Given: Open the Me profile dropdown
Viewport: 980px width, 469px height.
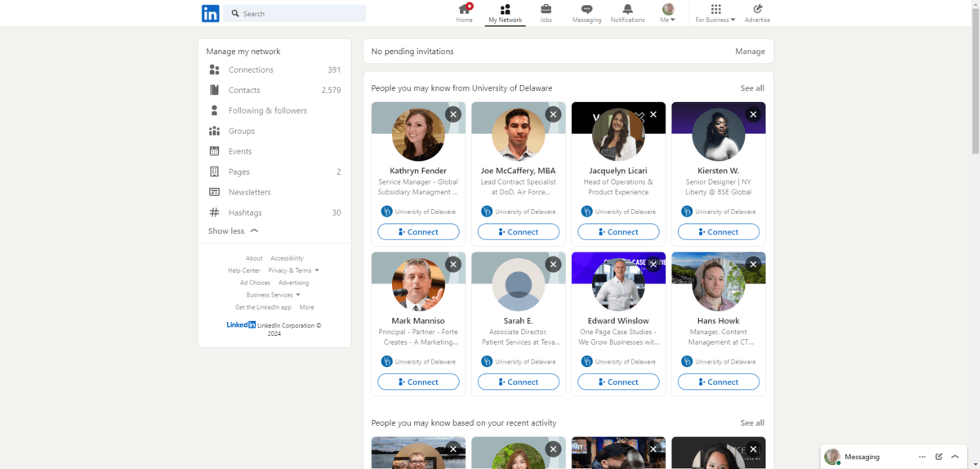Looking at the screenshot, I should tap(668, 13).
